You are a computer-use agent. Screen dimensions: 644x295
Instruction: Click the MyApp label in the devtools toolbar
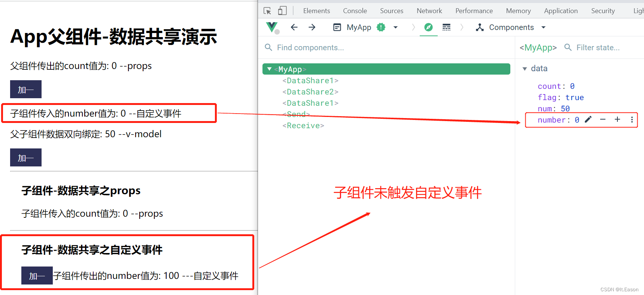359,27
